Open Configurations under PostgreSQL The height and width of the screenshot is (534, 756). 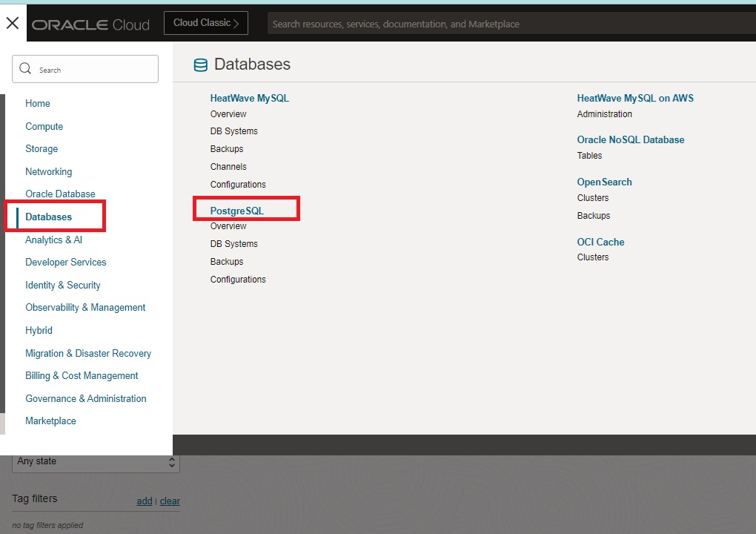[238, 280]
